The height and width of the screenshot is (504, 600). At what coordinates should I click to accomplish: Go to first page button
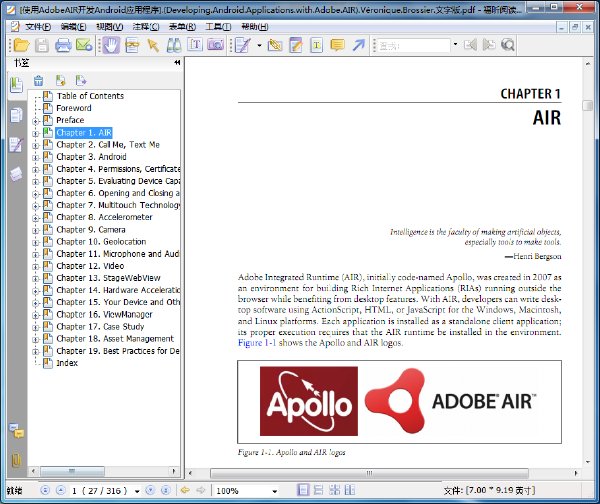pyautogui.click(x=45, y=490)
